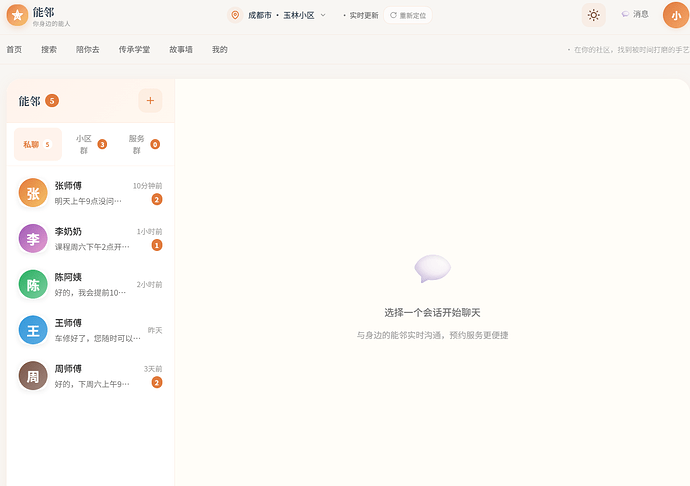Click the 昨天 timestamp
The image size is (690, 486).
155,330
